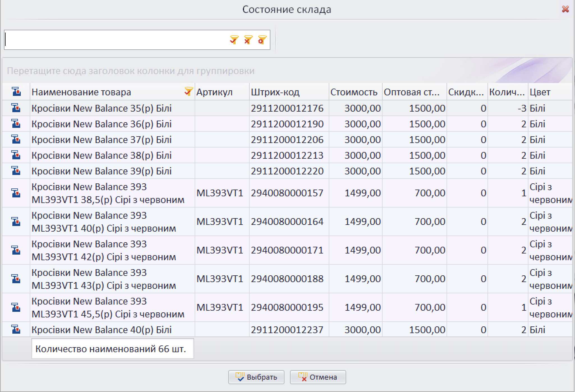Click barcode 2911200012176

[x=287, y=108]
